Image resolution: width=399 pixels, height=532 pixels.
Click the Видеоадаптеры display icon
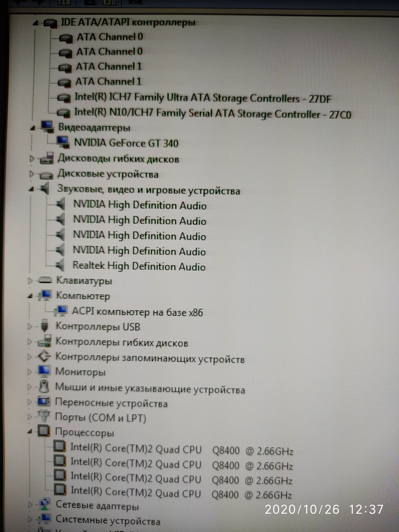tap(47, 127)
